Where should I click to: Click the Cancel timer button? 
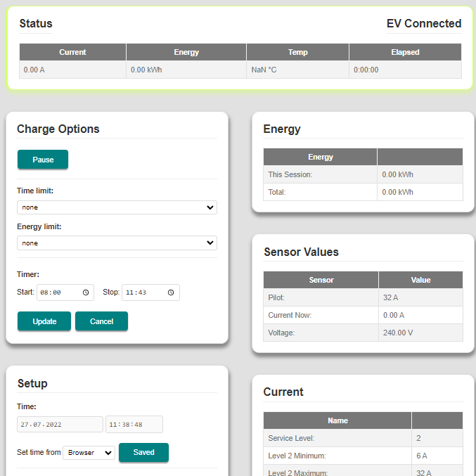(101, 321)
